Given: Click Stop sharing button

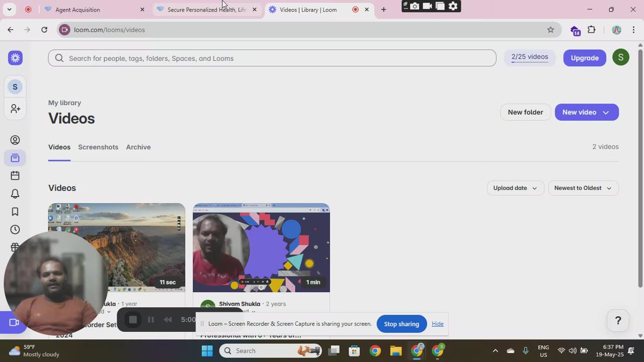Looking at the screenshot, I should (x=401, y=324).
